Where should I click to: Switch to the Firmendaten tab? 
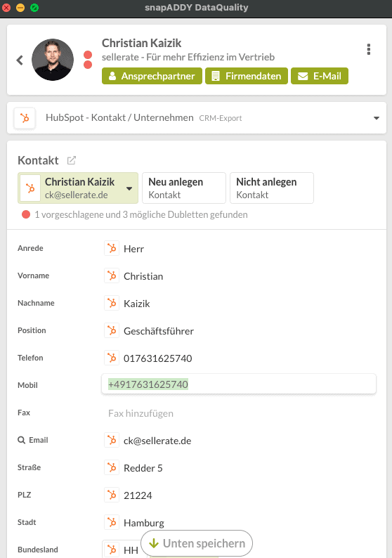click(247, 76)
